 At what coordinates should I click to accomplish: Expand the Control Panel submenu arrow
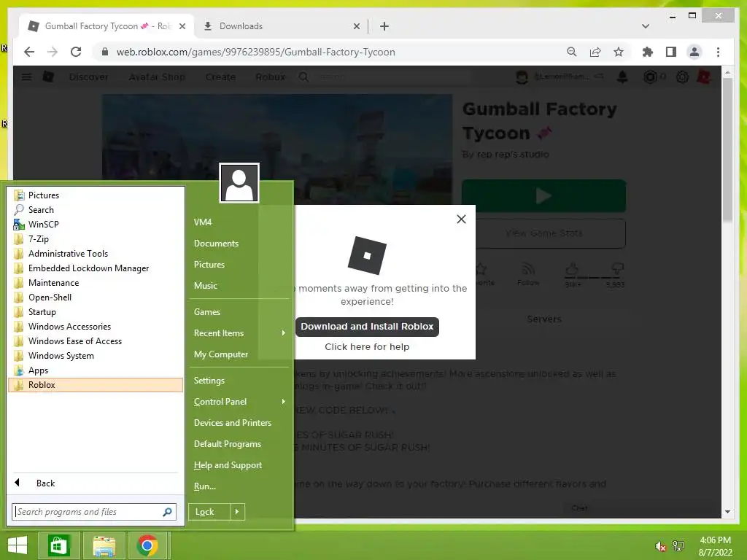283,402
